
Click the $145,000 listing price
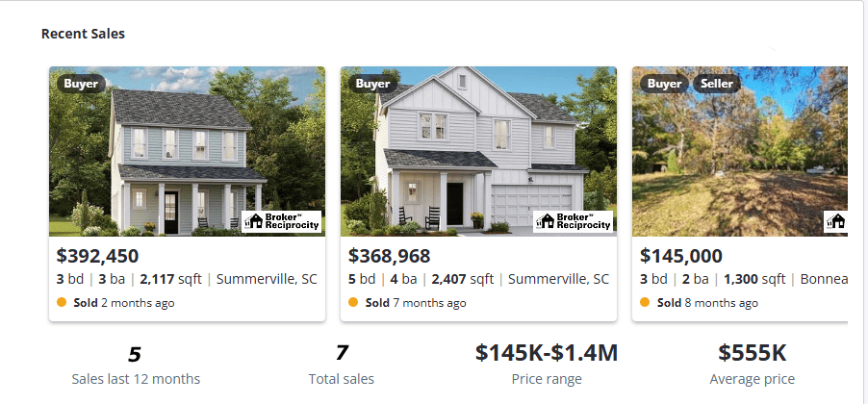point(681,256)
